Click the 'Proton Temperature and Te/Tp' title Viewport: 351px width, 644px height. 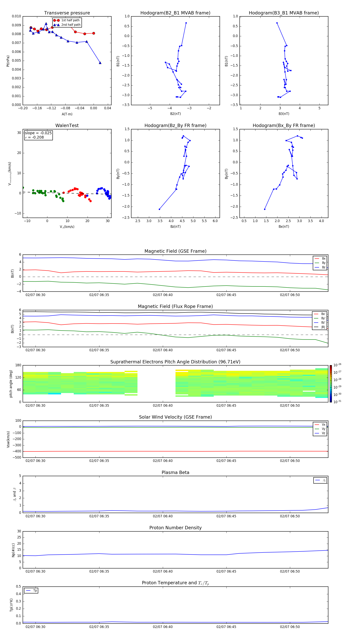tap(175, 583)
